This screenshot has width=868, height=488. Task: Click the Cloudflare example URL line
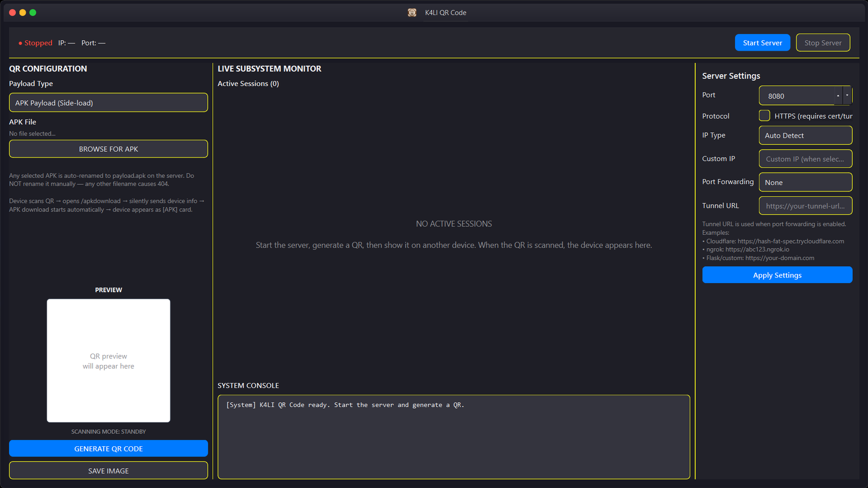coord(773,241)
